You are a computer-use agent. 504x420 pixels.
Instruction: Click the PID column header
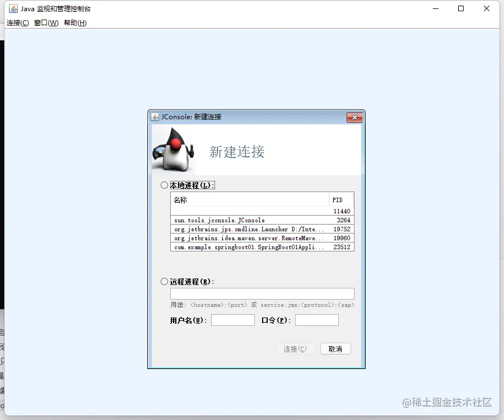(342, 200)
